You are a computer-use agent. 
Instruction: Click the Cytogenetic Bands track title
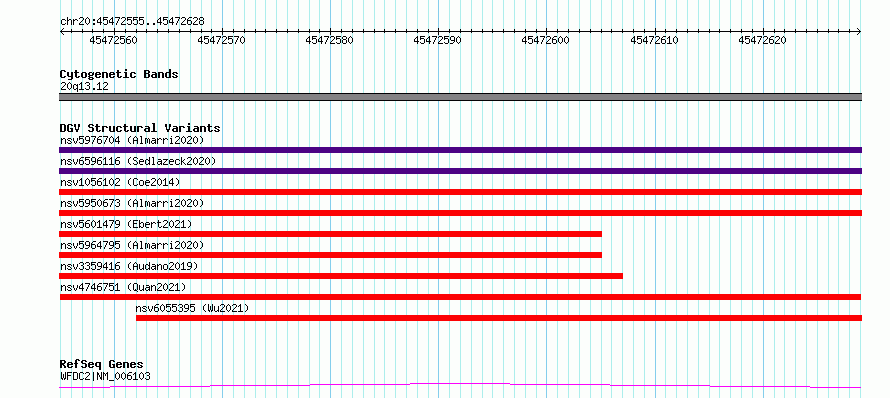click(x=119, y=74)
